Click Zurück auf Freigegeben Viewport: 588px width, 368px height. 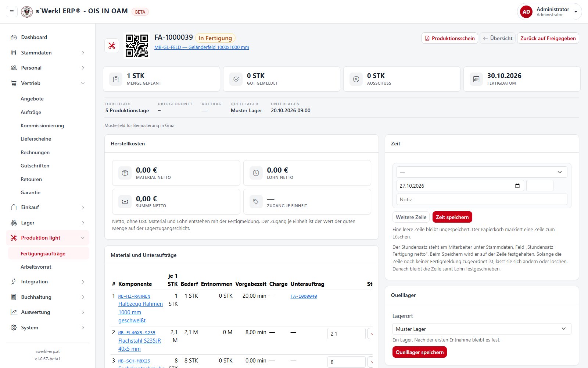[548, 38]
